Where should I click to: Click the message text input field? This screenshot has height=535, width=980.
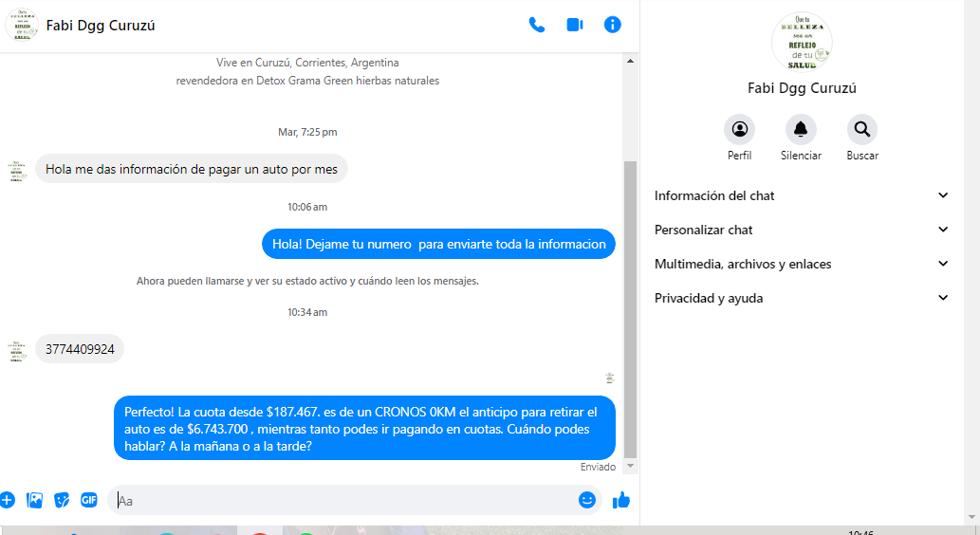(342, 500)
